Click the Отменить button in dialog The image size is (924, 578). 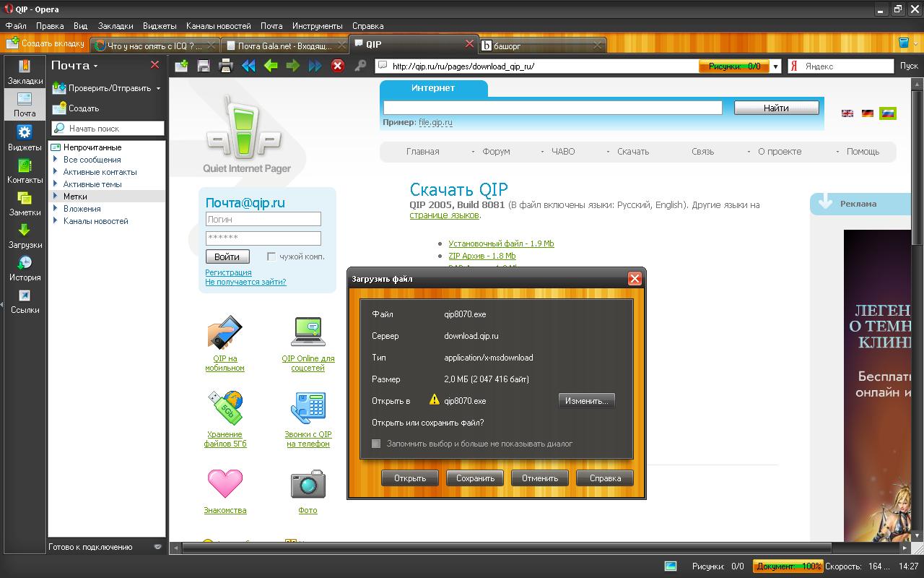[540, 478]
